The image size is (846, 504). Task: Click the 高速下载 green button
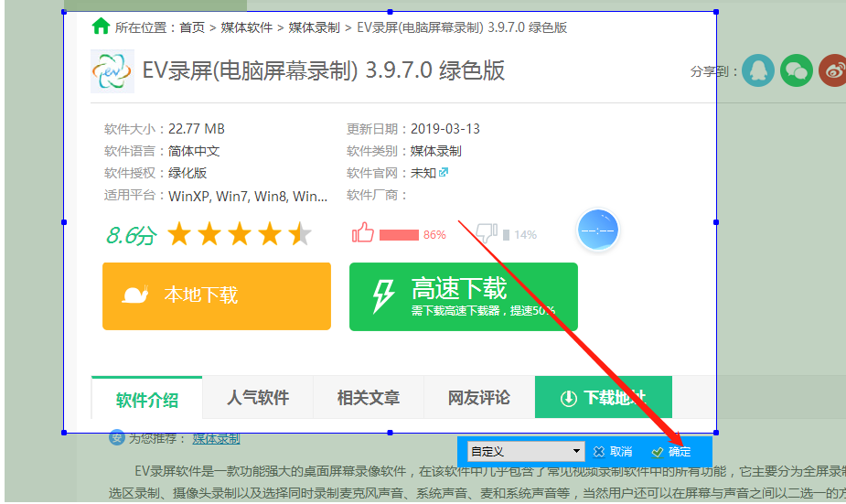pyautogui.click(x=464, y=296)
